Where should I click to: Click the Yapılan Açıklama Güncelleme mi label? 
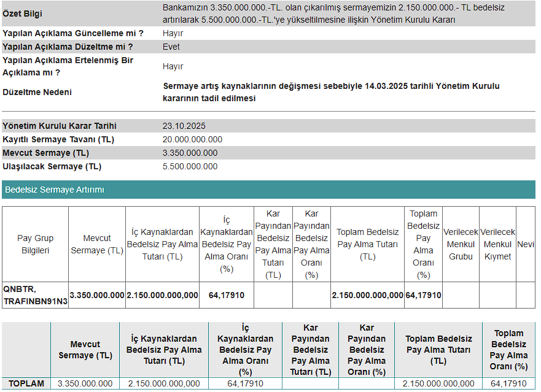pyautogui.click(x=73, y=33)
